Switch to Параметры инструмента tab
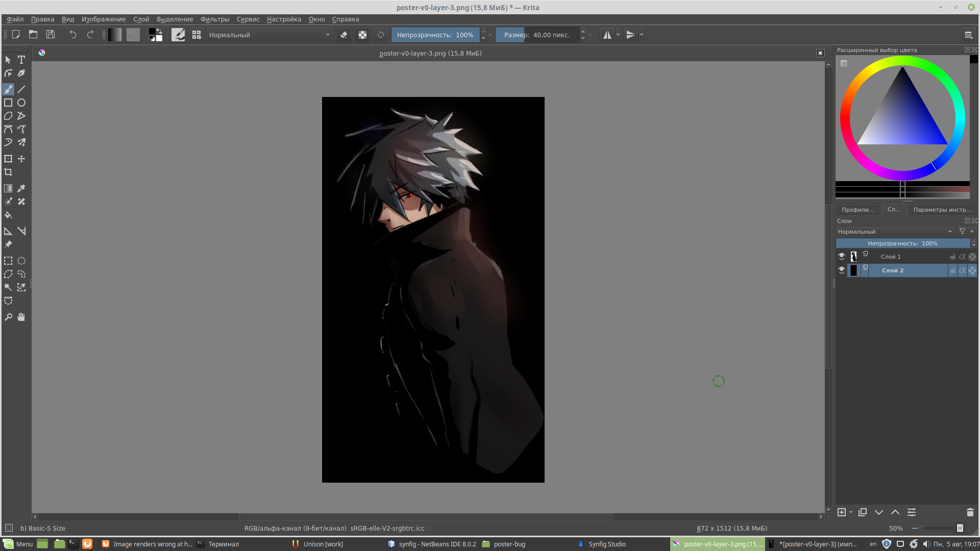Image resolution: width=980 pixels, height=551 pixels. pos(942,209)
